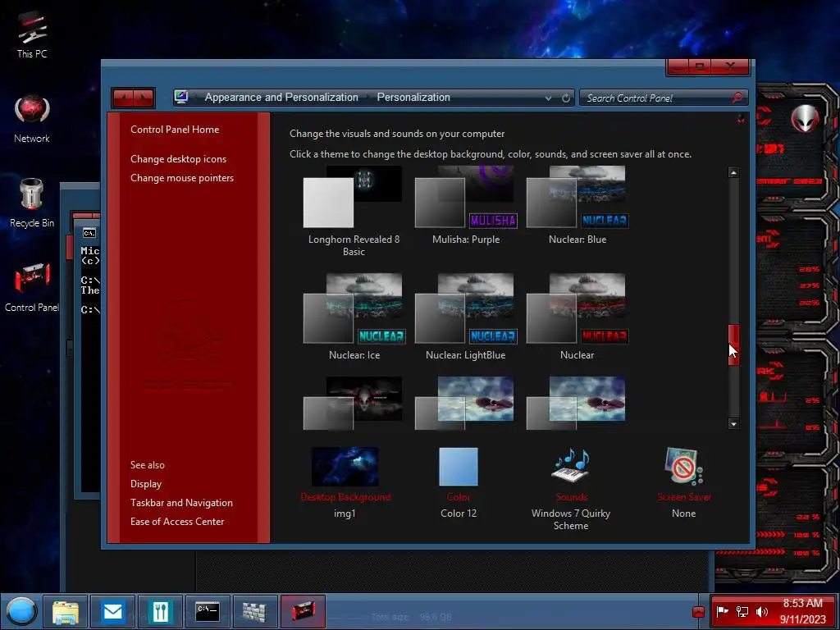Click the Screen Saver None label
The width and height of the screenshot is (840, 630).
(x=683, y=514)
